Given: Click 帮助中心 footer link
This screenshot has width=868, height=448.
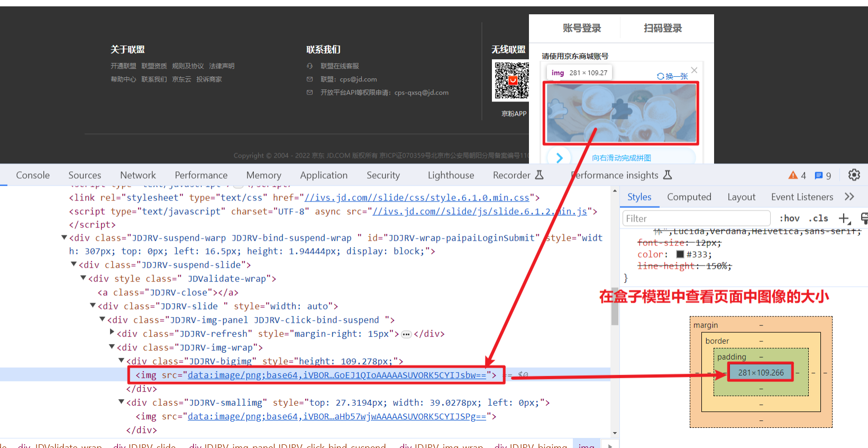Looking at the screenshot, I should click(x=123, y=79).
